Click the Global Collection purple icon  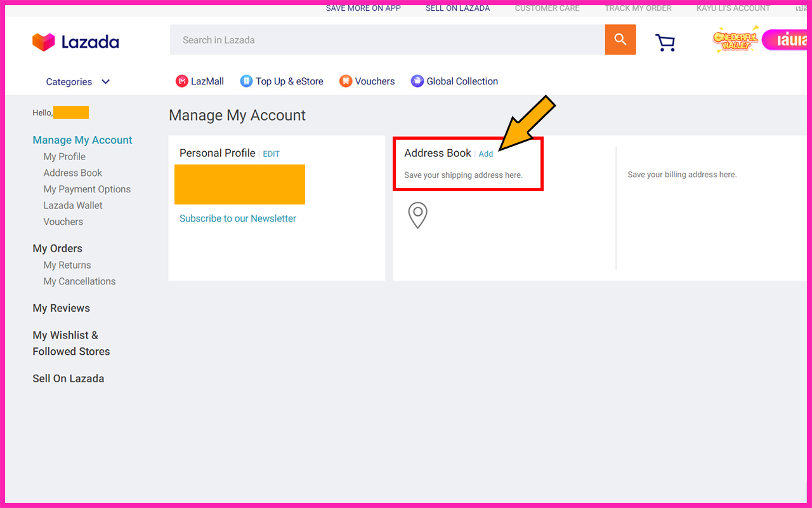click(x=417, y=81)
